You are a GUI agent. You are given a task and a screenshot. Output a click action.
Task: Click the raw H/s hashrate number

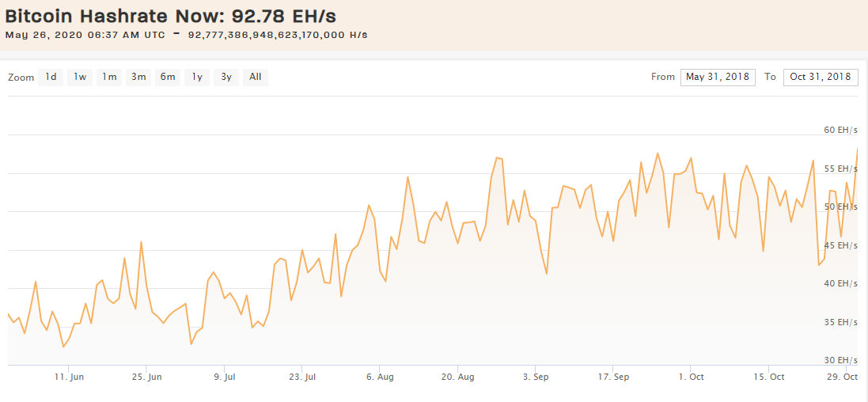pos(289,35)
